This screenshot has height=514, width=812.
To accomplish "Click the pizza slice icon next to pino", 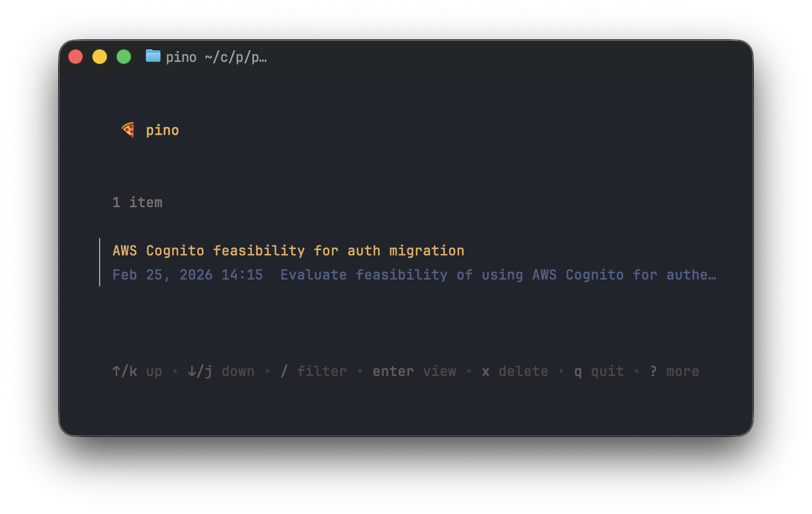I will pyautogui.click(x=128, y=130).
